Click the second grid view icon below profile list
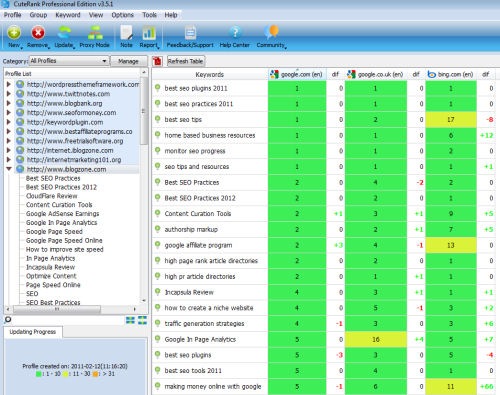500x395 pixels. tap(142, 320)
